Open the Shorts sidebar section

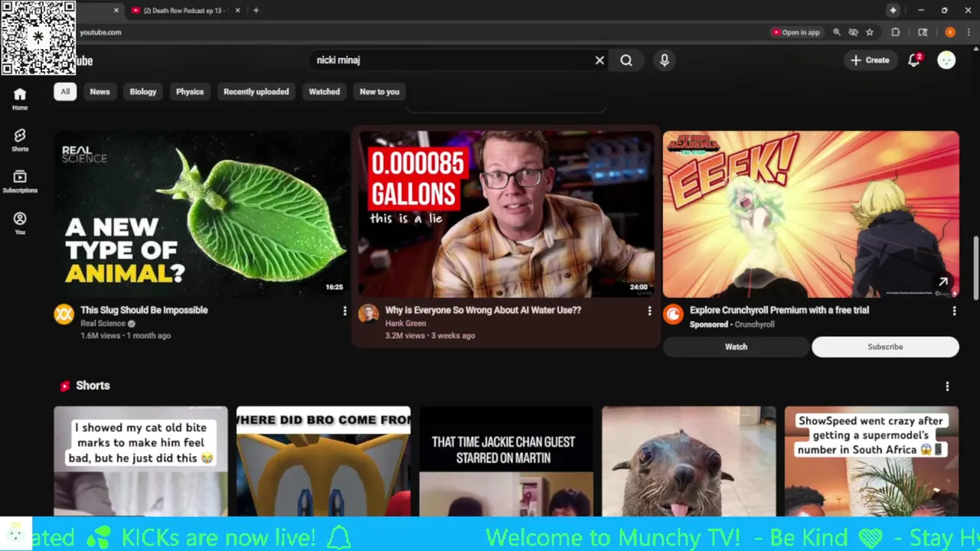[20, 140]
